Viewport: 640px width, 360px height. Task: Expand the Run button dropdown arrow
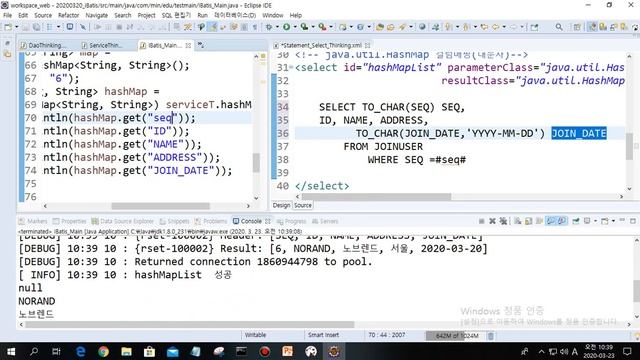295,27
